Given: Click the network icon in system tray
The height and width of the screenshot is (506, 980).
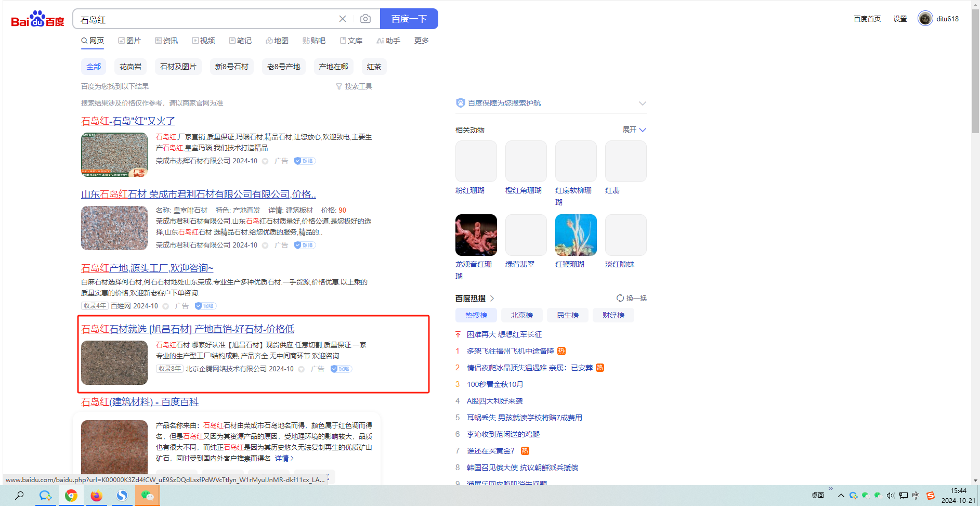Looking at the screenshot, I should 903,496.
